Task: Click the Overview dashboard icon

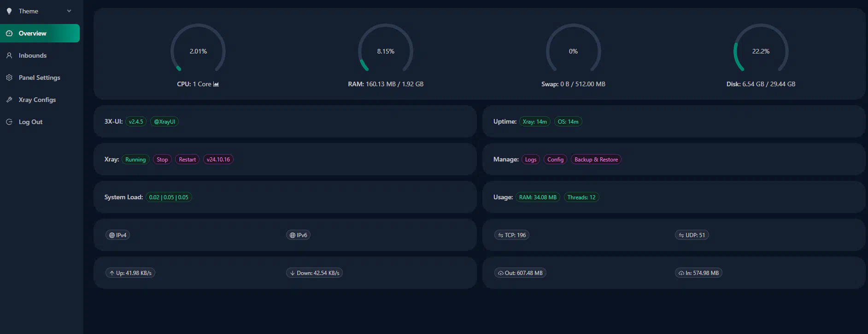Action: point(9,33)
